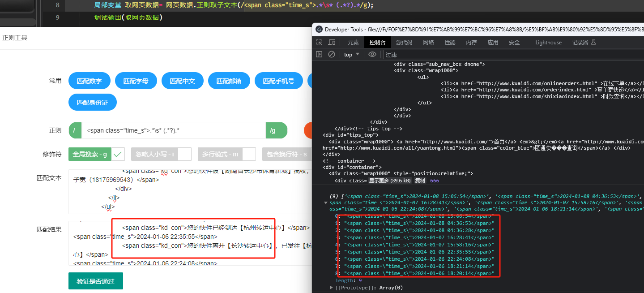Screen dimensions: 644x293
Task: Click the 显示更多 (39.6 kB) button
Action: pyautogui.click(x=390, y=181)
